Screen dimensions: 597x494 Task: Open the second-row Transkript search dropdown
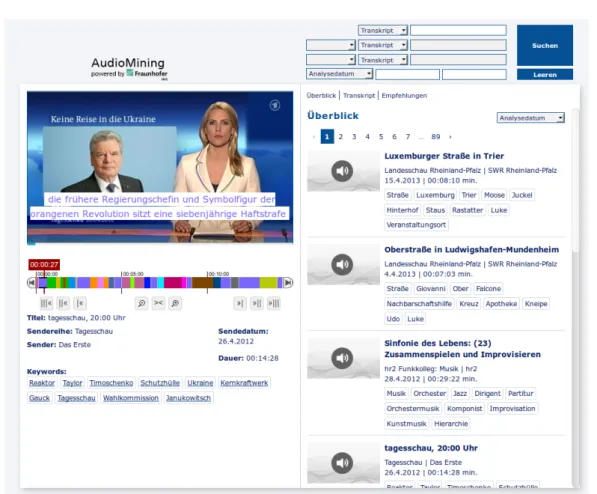tap(383, 45)
